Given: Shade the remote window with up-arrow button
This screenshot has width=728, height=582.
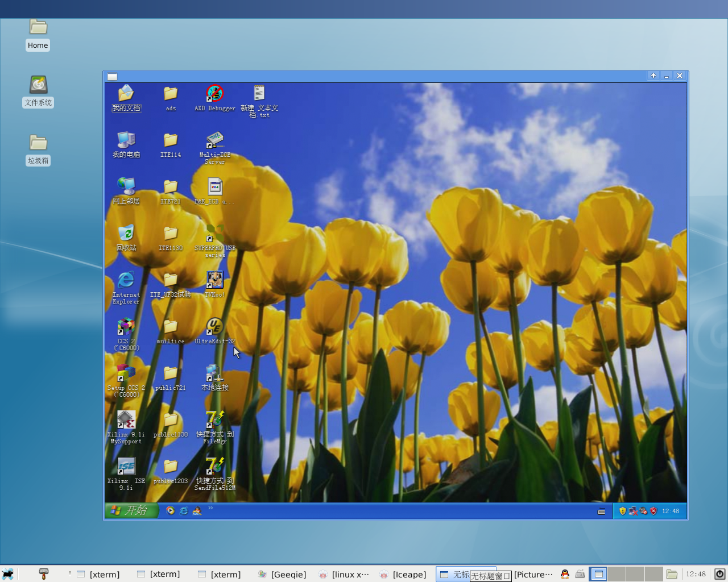Looking at the screenshot, I should (x=653, y=76).
